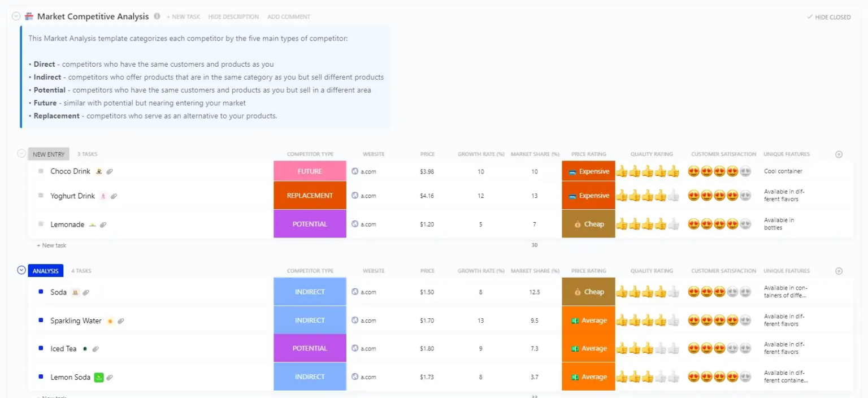Viewport: 868px width, 398px height.
Task: Open the Cheap price rating dropdown for Lemonade
Action: point(588,224)
